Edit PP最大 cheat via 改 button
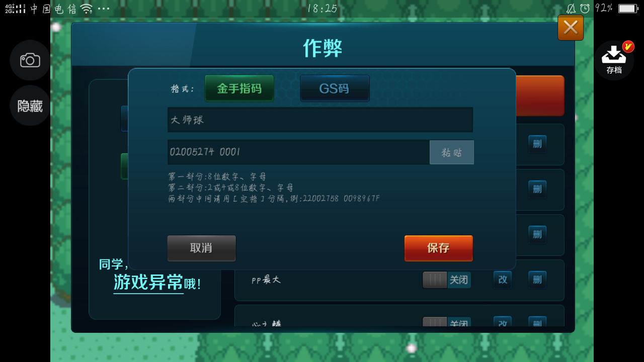 point(503,280)
